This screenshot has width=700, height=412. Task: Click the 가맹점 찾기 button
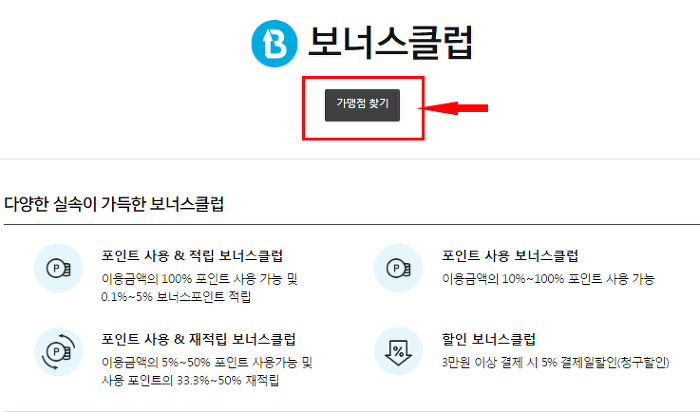(x=362, y=105)
